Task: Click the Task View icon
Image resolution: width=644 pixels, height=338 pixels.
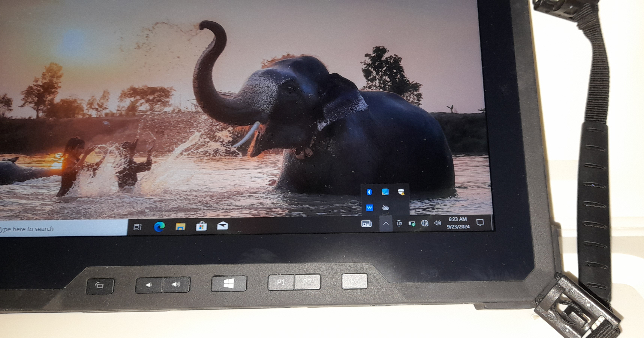Action: point(137,227)
